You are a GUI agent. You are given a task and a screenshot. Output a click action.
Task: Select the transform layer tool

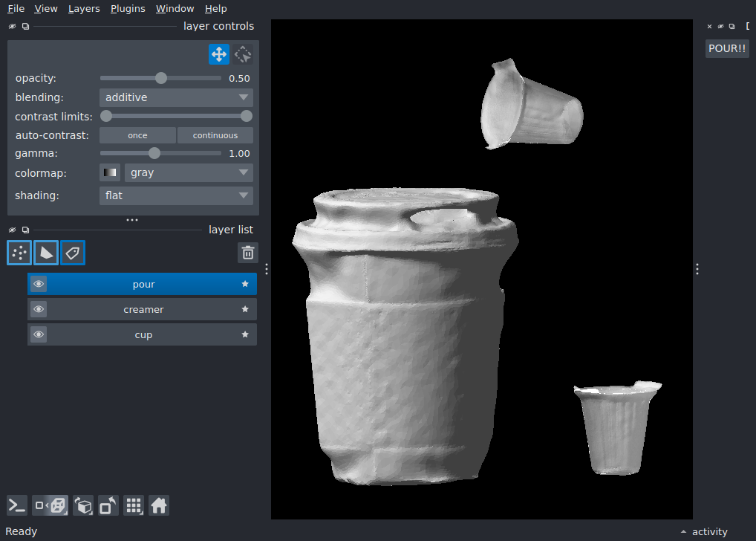click(x=243, y=54)
